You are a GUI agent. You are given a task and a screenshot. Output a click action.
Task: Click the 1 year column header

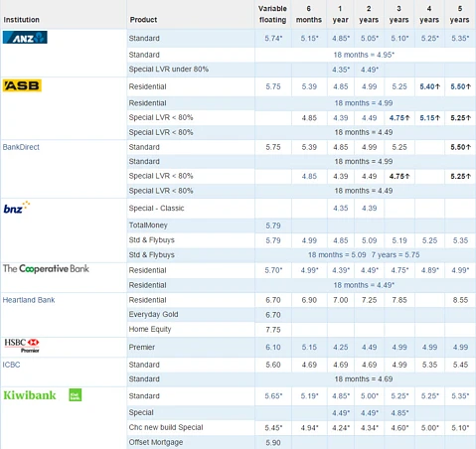pos(340,14)
